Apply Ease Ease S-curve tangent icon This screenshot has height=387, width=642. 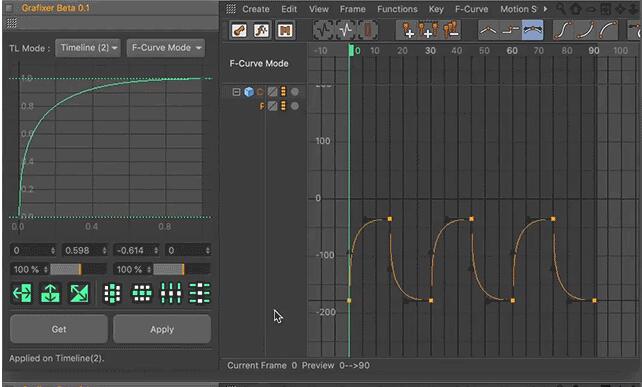[x=563, y=30]
